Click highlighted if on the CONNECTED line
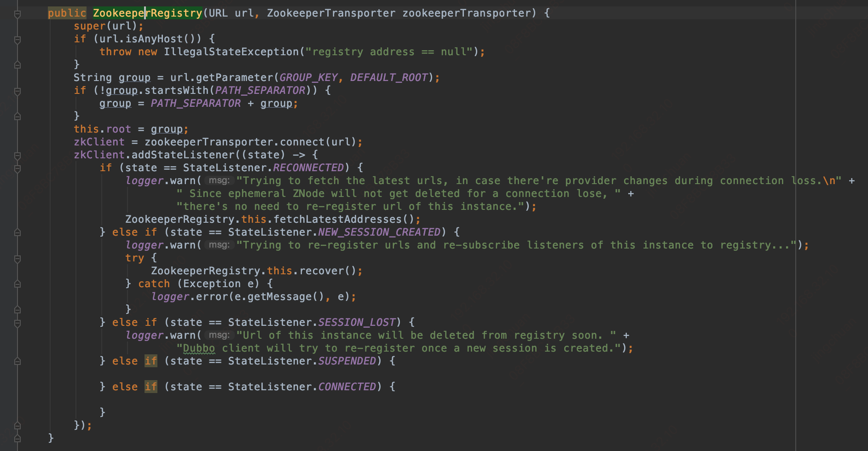This screenshot has height=451, width=868. tap(150, 387)
